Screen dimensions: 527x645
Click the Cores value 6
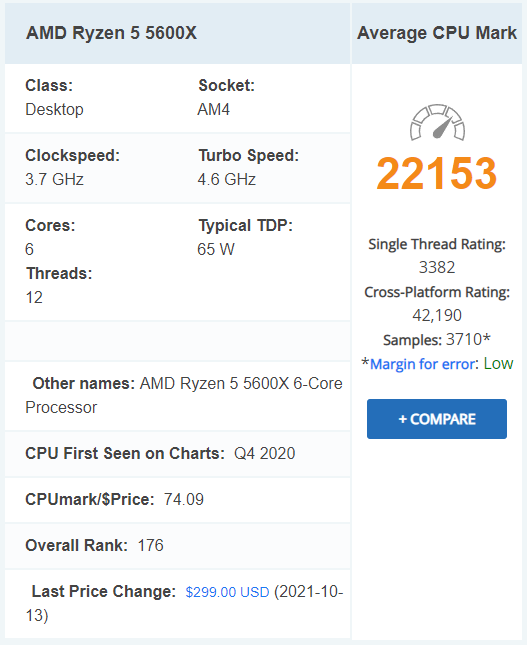click(x=30, y=249)
